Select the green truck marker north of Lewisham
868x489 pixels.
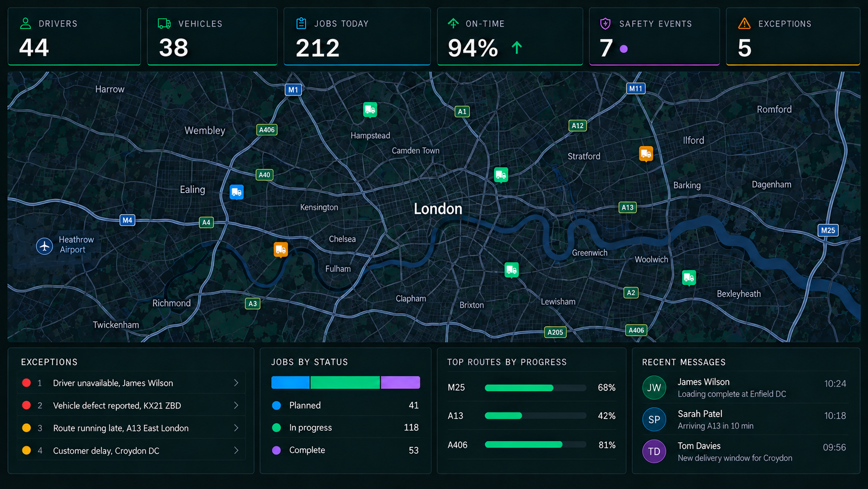pyautogui.click(x=511, y=270)
